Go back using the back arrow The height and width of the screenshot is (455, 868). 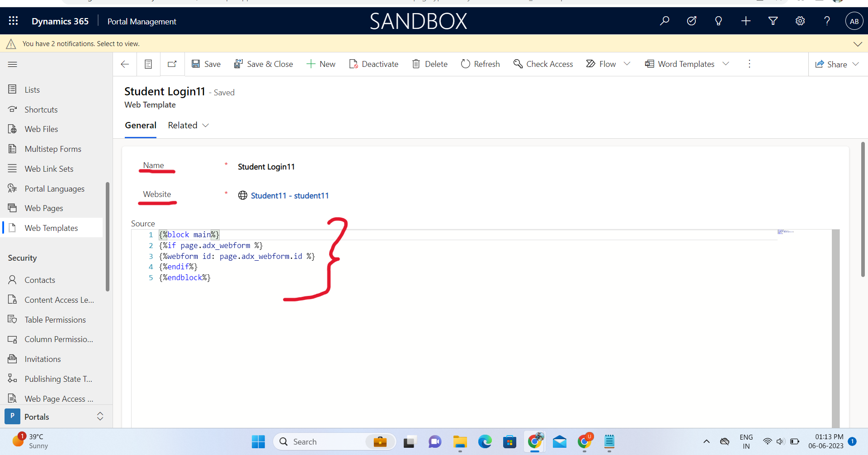click(x=125, y=64)
